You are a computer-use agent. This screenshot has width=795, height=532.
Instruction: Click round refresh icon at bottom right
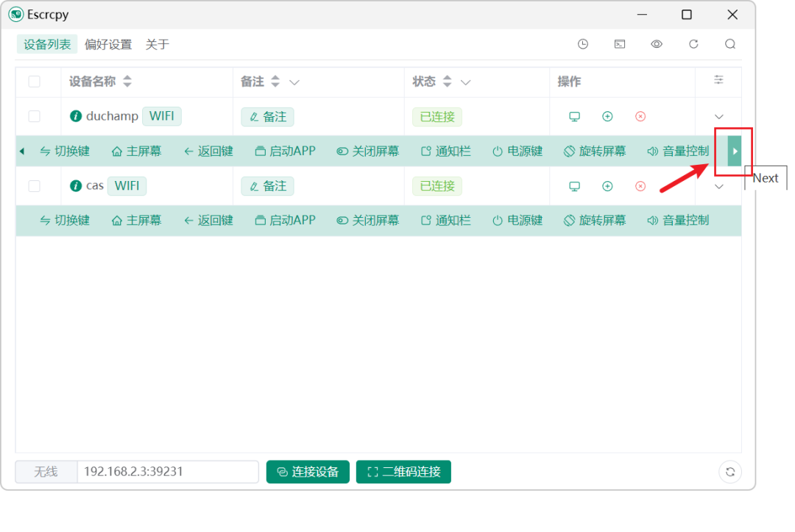pos(730,472)
